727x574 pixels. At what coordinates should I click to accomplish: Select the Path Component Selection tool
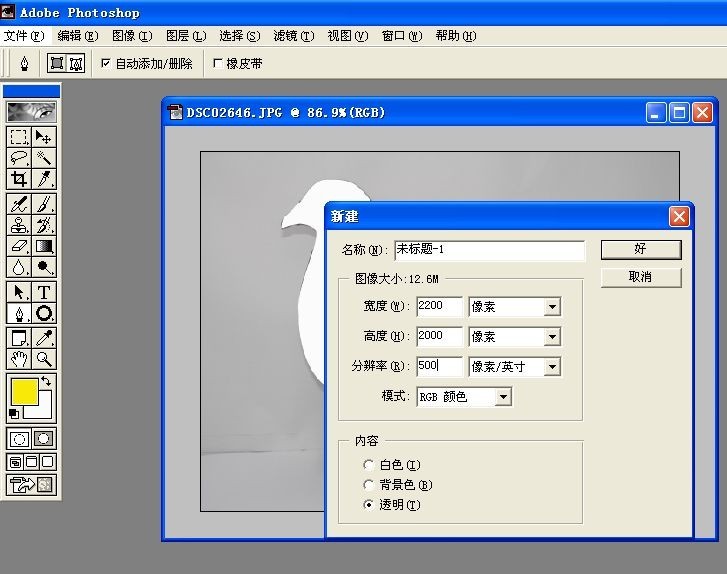pos(19,293)
